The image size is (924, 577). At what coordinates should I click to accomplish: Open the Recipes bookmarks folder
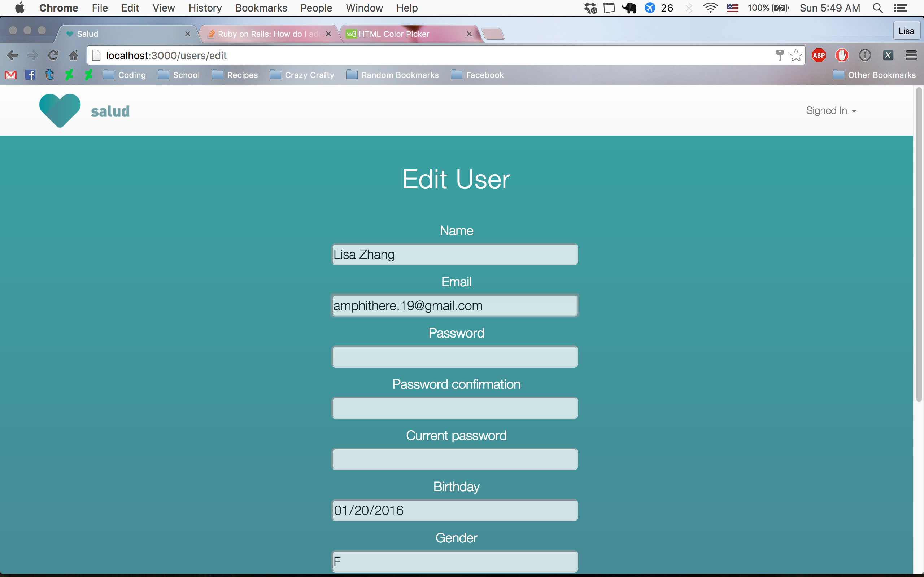point(235,75)
